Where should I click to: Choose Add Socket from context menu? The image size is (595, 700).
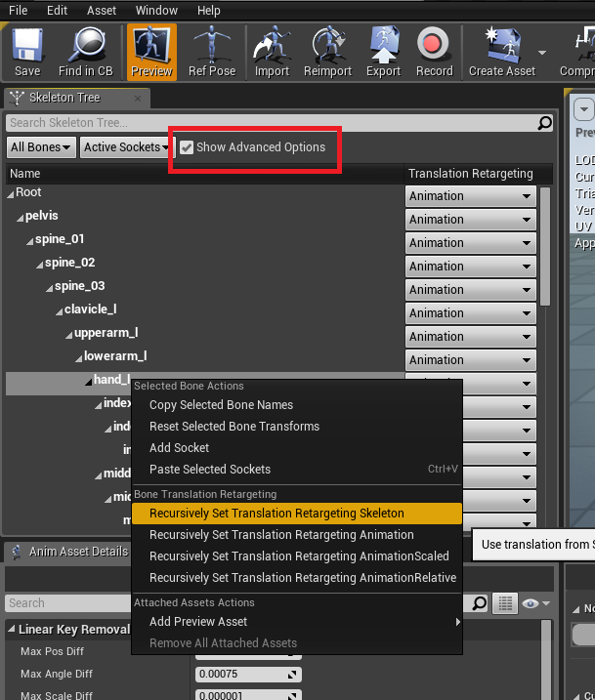297,448
